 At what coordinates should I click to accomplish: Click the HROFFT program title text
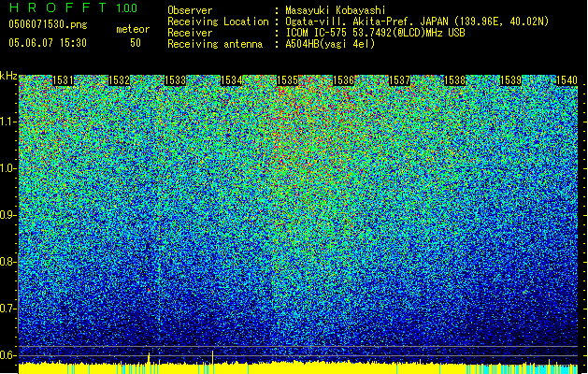pos(57,7)
